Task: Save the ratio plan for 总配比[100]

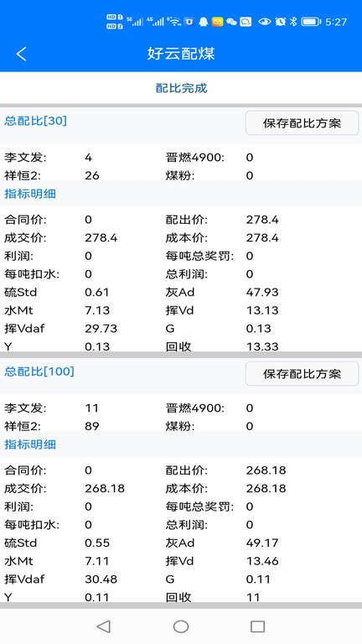Action: pos(302,374)
